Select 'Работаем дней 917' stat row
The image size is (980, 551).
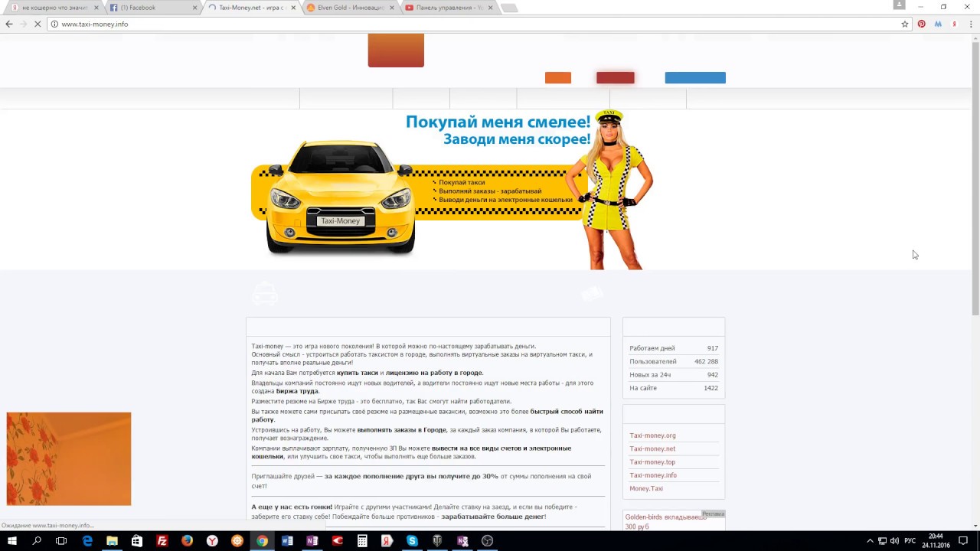(674, 348)
